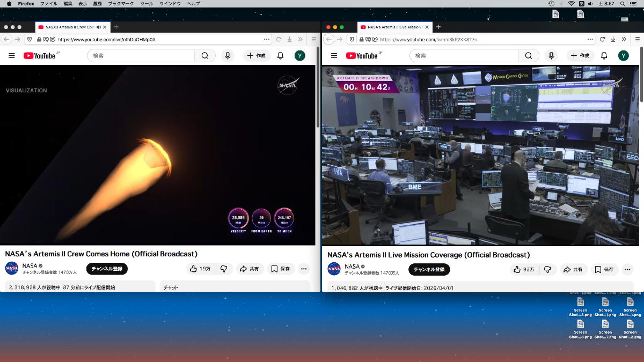Click 共有 share button under Live Mission Coverage
Screen dimensions: 644x362
tap(573, 269)
